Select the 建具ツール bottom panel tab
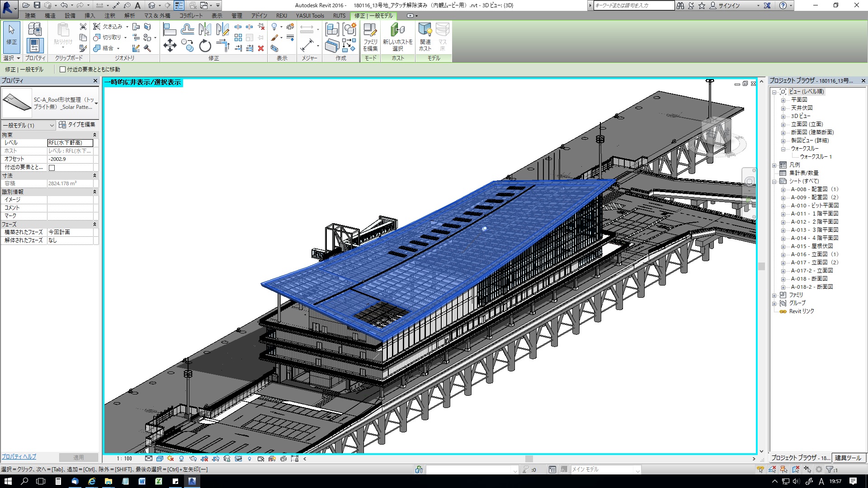 click(x=849, y=458)
